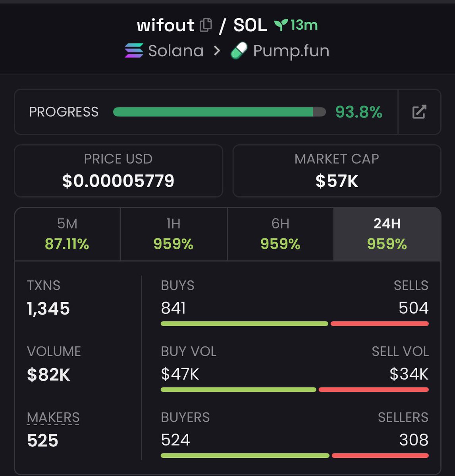
Task: Click the green sprout age icon
Action: (x=281, y=25)
